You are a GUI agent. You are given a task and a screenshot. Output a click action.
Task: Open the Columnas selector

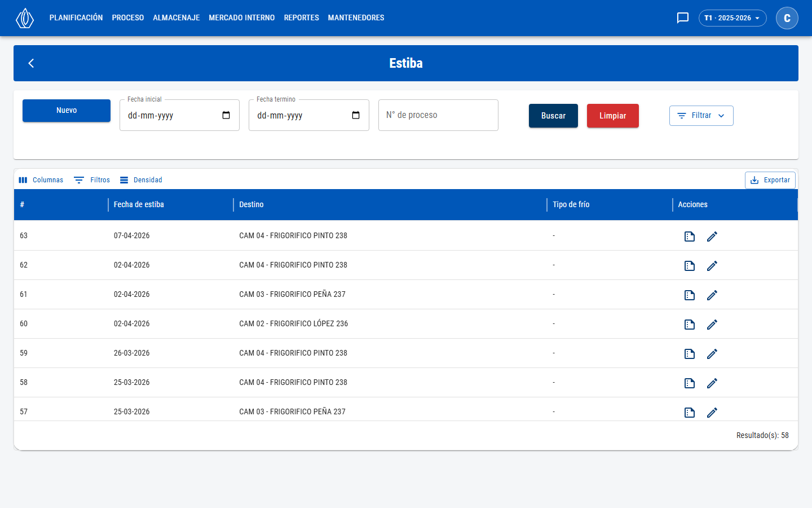[41, 180]
